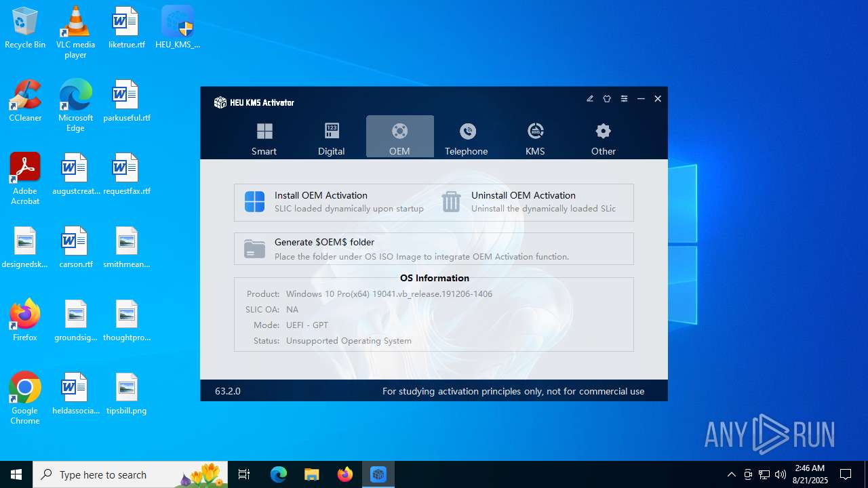
Task: Select the liketrue.rtf file
Action: (126, 28)
